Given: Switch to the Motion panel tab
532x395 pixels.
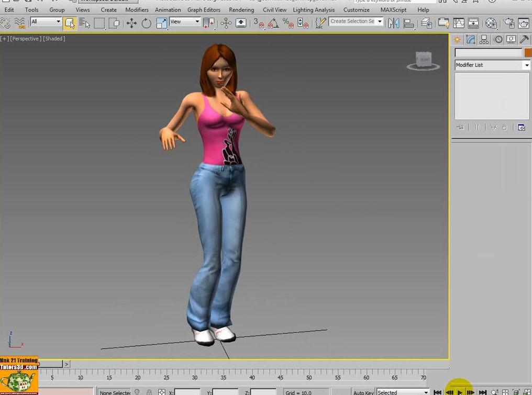Looking at the screenshot, I should [x=498, y=40].
